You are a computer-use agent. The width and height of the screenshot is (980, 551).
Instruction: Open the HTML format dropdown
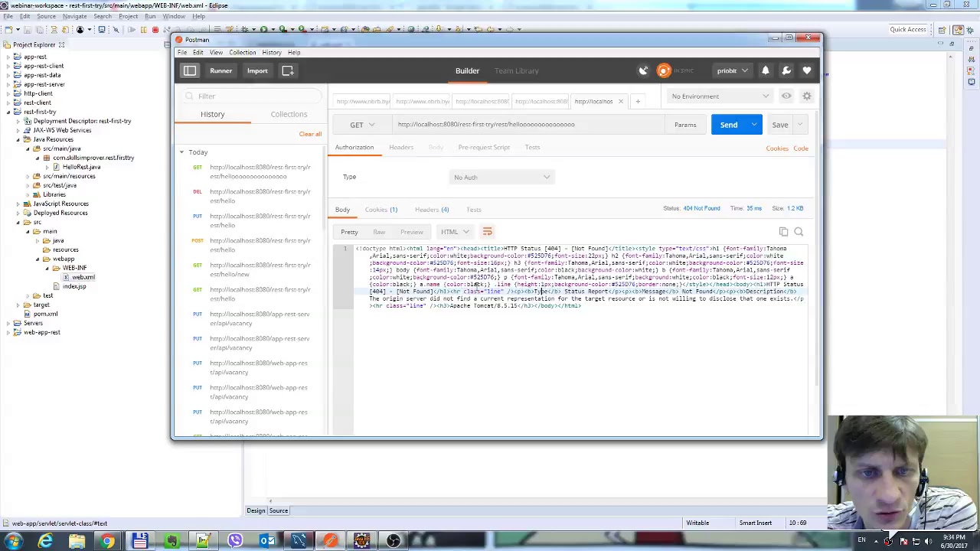[x=454, y=232]
